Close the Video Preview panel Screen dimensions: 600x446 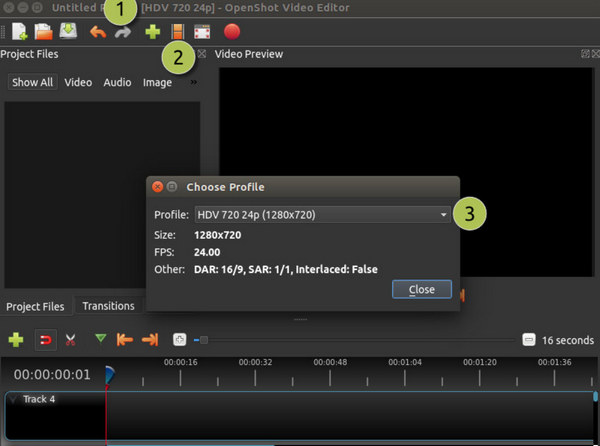[596, 54]
